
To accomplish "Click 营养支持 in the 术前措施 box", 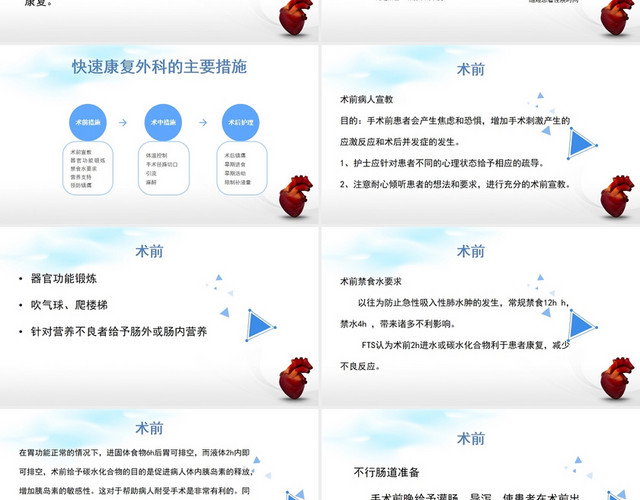I will (81, 177).
